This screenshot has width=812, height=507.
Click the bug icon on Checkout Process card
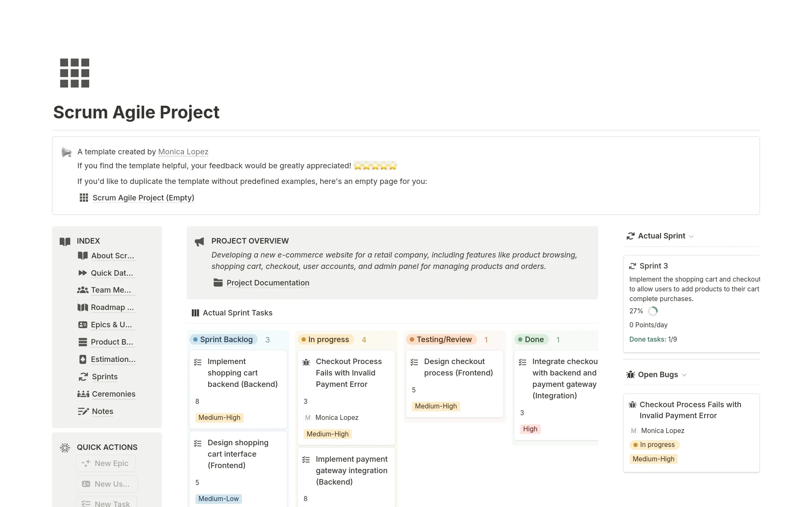click(305, 363)
